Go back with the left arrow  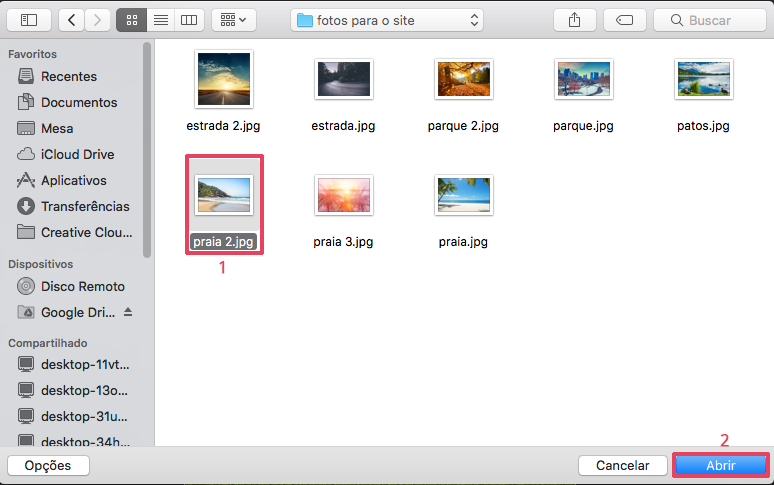coord(72,20)
